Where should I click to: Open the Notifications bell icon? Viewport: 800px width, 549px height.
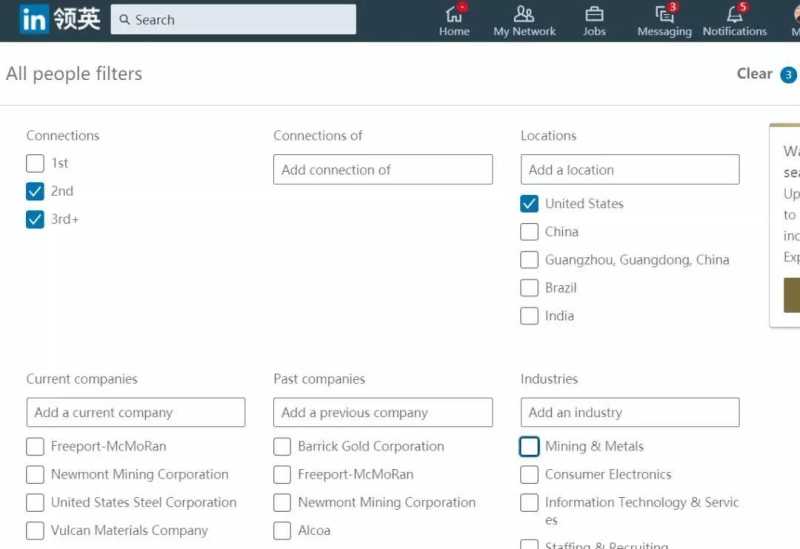[x=735, y=14]
